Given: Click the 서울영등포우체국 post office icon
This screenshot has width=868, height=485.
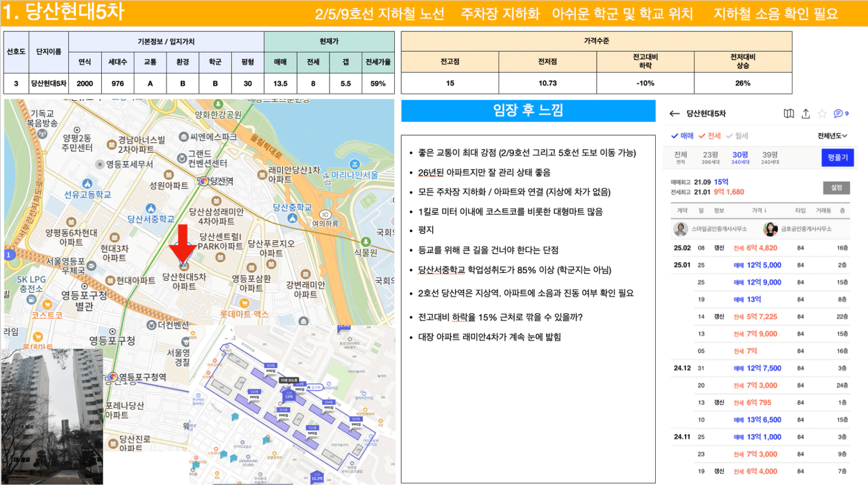Looking at the screenshot, I should coord(91,265).
